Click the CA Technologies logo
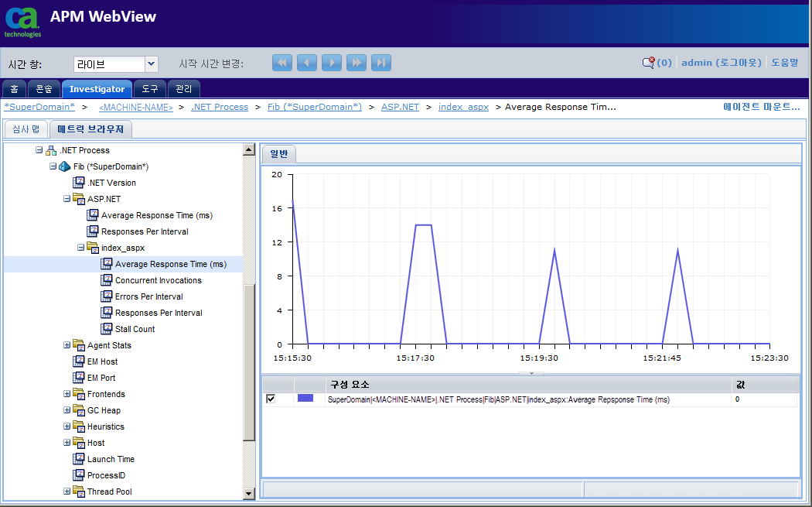 click(x=22, y=22)
